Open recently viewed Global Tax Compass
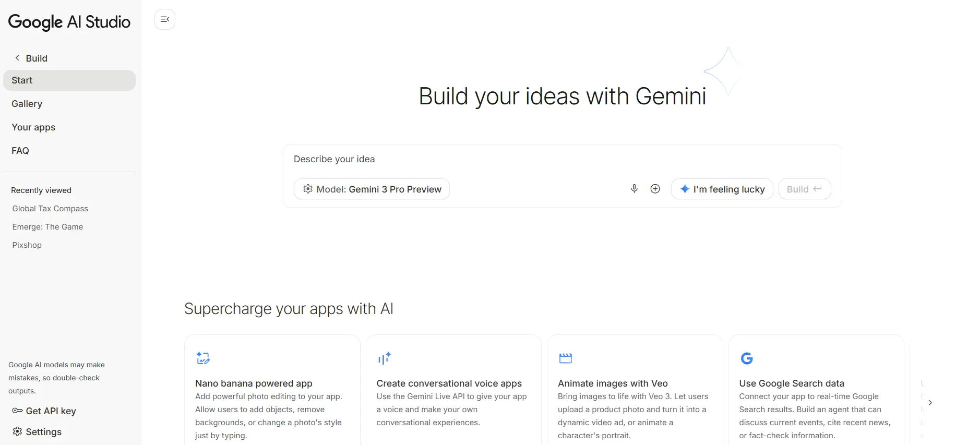Image resolution: width=980 pixels, height=445 pixels. (50, 209)
